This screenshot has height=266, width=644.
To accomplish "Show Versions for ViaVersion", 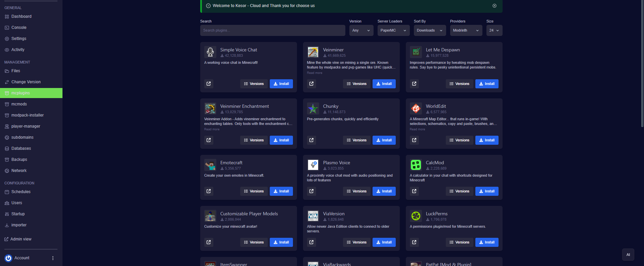I will click(x=357, y=242).
